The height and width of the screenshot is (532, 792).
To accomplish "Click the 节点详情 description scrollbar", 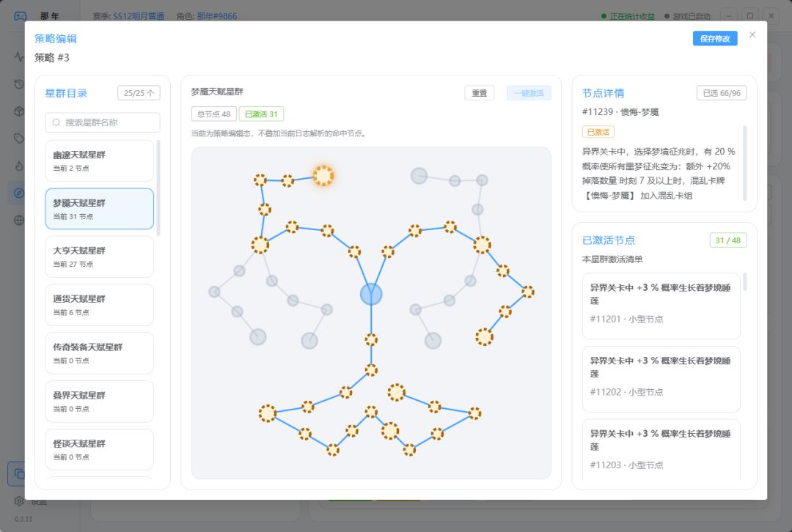I will tap(744, 163).
